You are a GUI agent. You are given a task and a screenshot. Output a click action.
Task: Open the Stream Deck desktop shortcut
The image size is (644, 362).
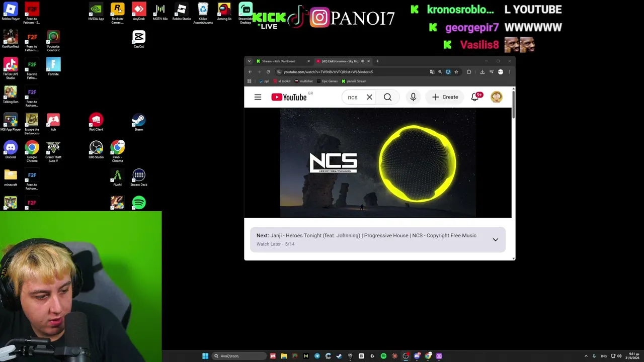139,178
